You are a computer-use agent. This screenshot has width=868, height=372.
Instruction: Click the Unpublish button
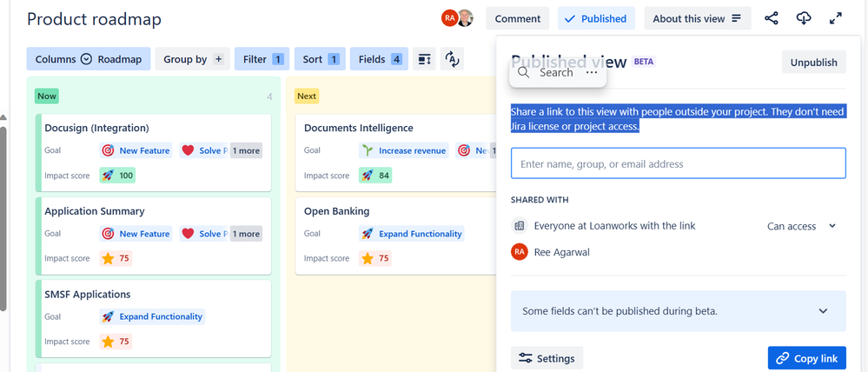814,62
